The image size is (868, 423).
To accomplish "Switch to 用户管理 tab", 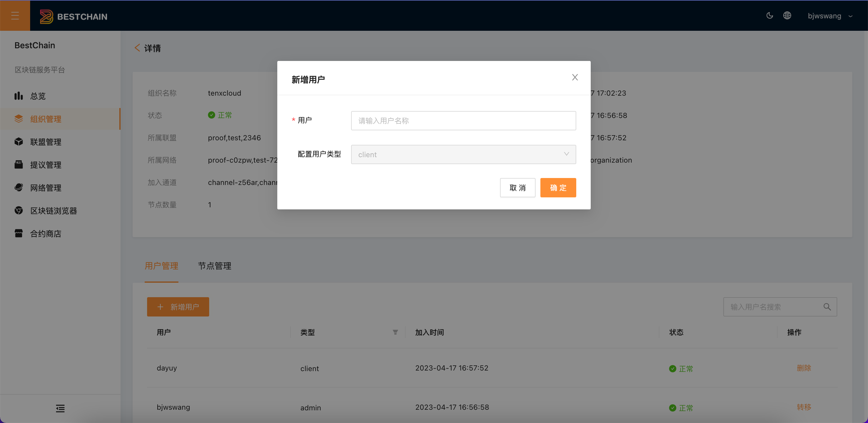I will pos(162,266).
